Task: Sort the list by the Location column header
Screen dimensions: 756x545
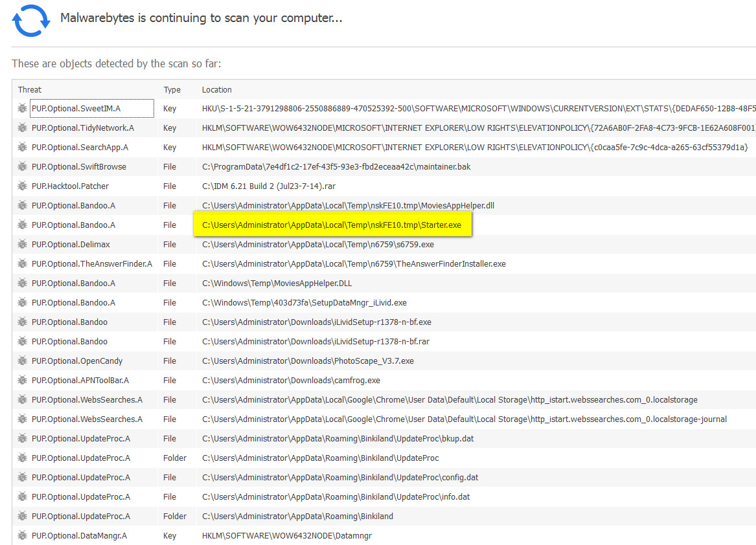Action: (217, 89)
